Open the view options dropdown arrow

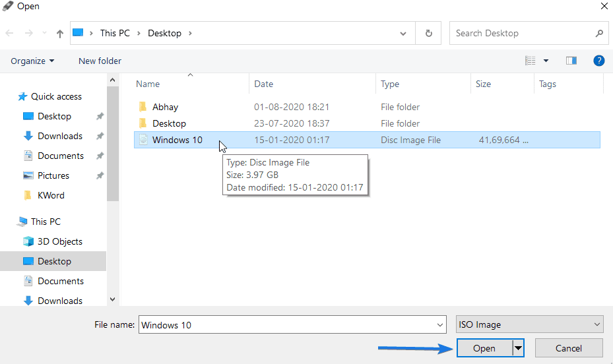coord(546,61)
